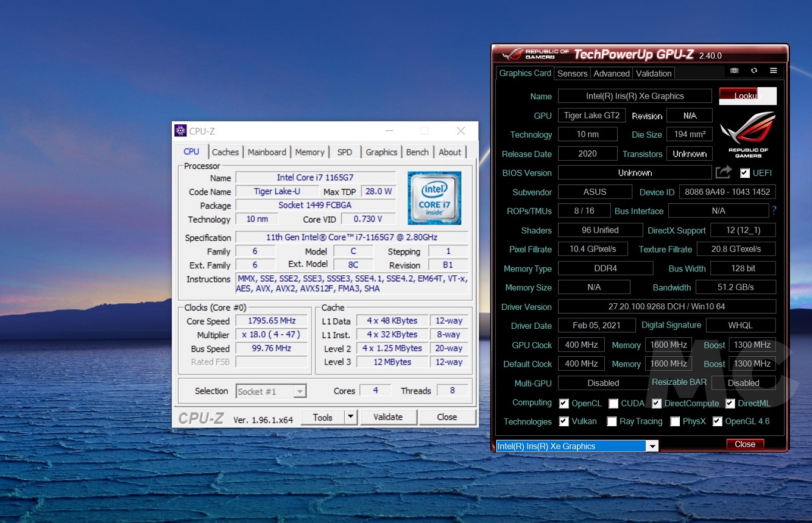
Task: Click the BIOS share/export arrow icon
Action: pos(723,173)
